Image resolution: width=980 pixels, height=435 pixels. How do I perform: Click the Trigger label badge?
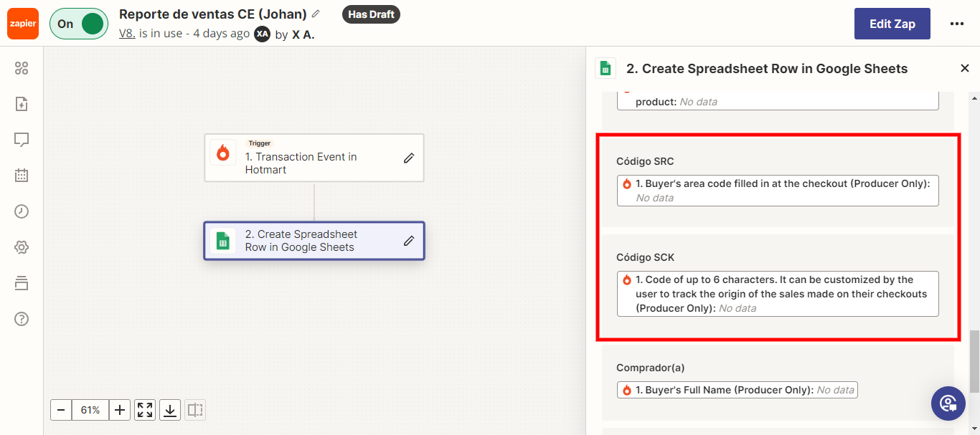pyautogui.click(x=259, y=143)
